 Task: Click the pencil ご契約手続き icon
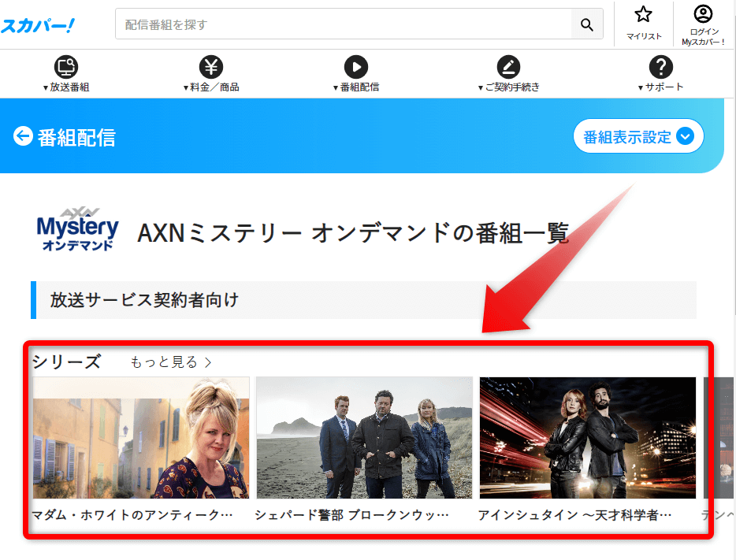[509, 67]
